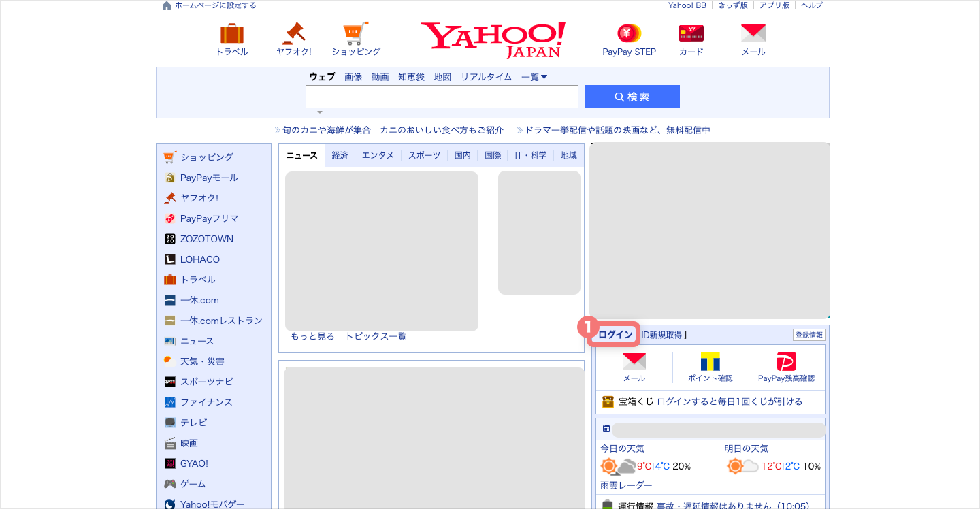The width and height of the screenshot is (980, 509).
Task: Select the 動画 search tab
Action: coord(380,77)
